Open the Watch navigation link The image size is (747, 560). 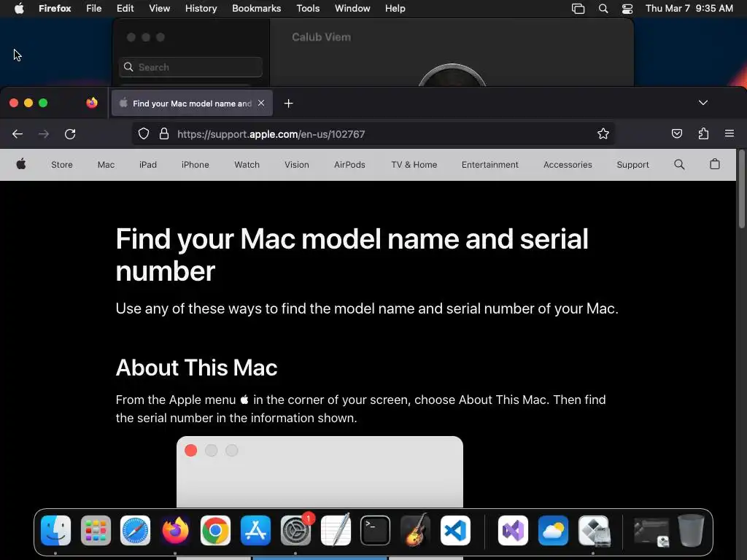coord(247,165)
